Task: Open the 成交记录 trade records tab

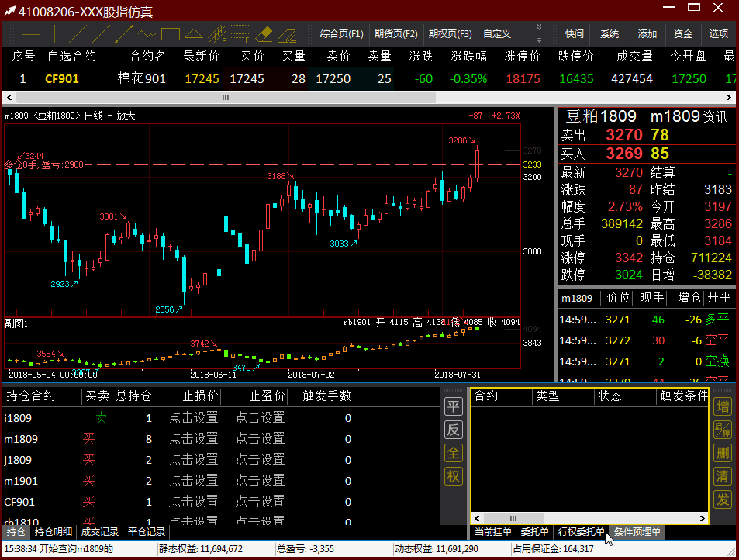Action: coord(100,532)
